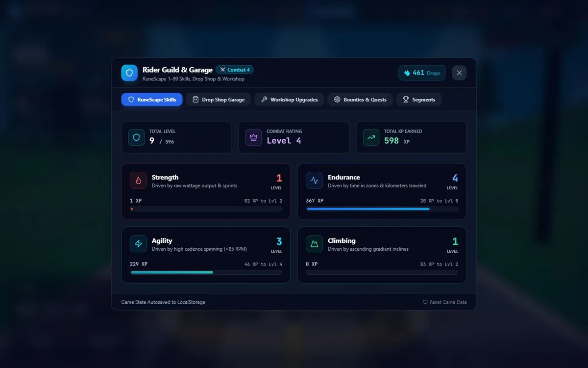Viewport: 588px width, 368px height.
Task: Open the Drop Shop Garage tab
Action: [x=219, y=100]
